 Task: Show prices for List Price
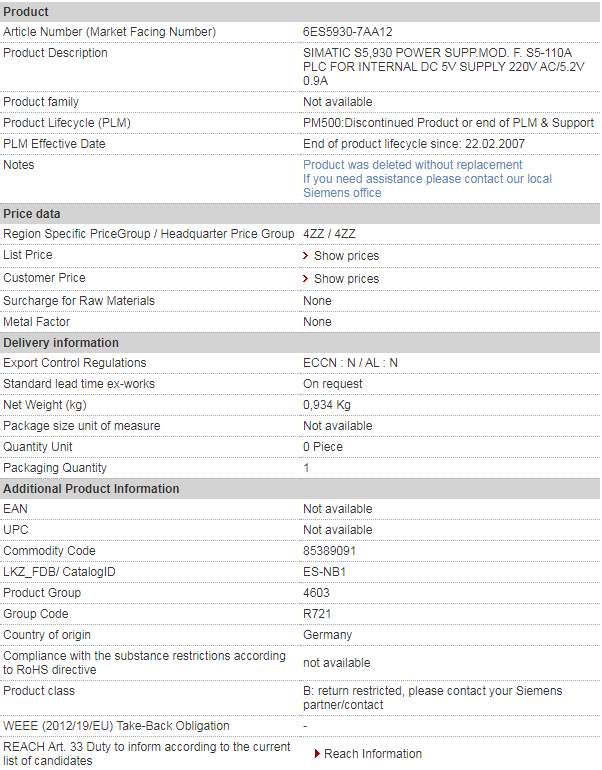(346, 256)
